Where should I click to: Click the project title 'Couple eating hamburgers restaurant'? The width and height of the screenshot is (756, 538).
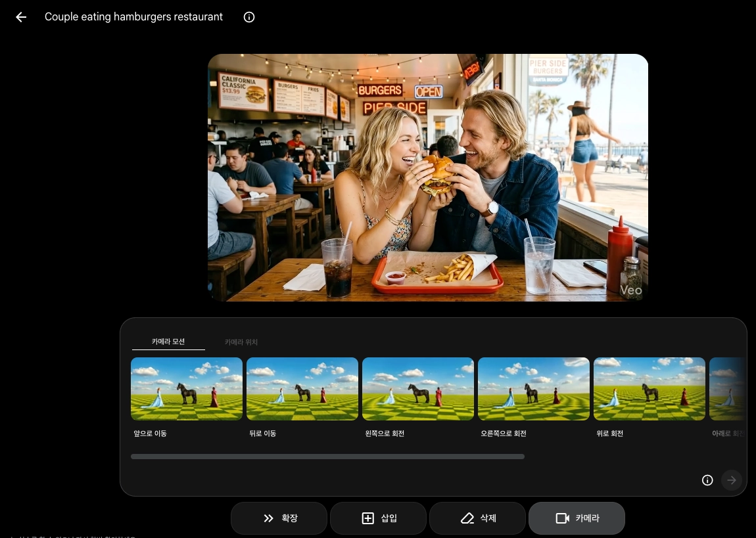click(133, 17)
